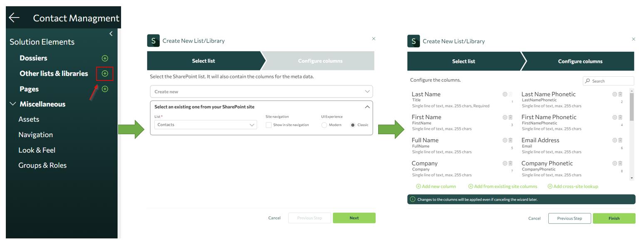This screenshot has height=243, width=644.
Task: Select the Classic UI experience option
Action: click(x=353, y=125)
